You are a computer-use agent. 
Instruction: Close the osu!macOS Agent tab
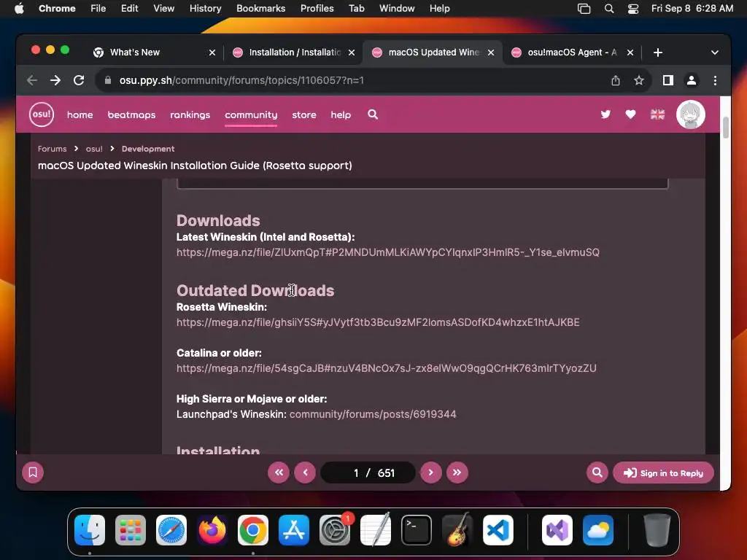pos(630,52)
